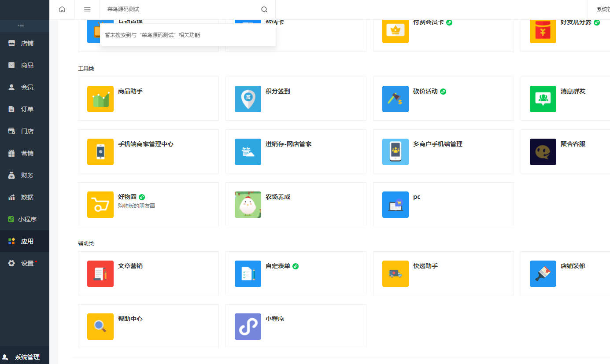
Task: Open the 商品助手 app link
Action: coord(130,91)
